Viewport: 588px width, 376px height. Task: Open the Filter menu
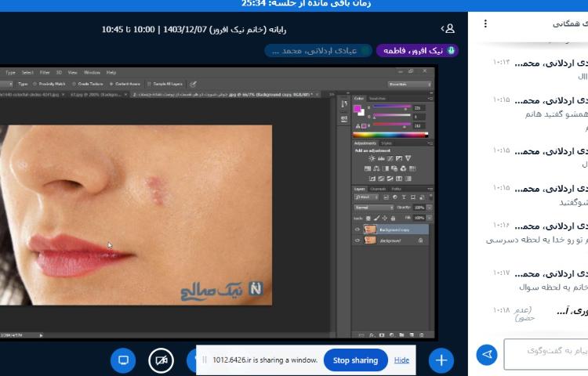click(45, 73)
